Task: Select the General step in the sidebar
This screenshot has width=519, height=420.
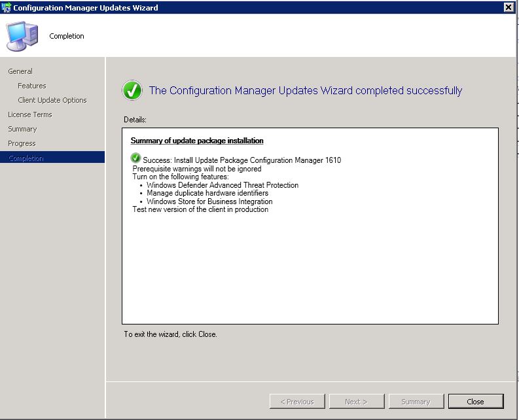Action: coord(20,71)
